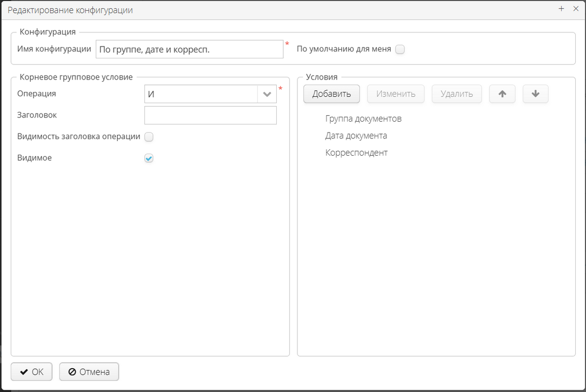Cancel the dialog via "Отмена" button
The height and width of the screenshot is (392, 586).
[89, 371]
